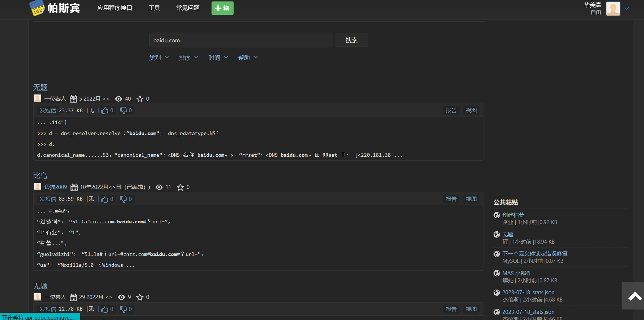Click the 帕斯宾 site name
The width and height of the screenshot is (644, 320).
tap(64, 8)
